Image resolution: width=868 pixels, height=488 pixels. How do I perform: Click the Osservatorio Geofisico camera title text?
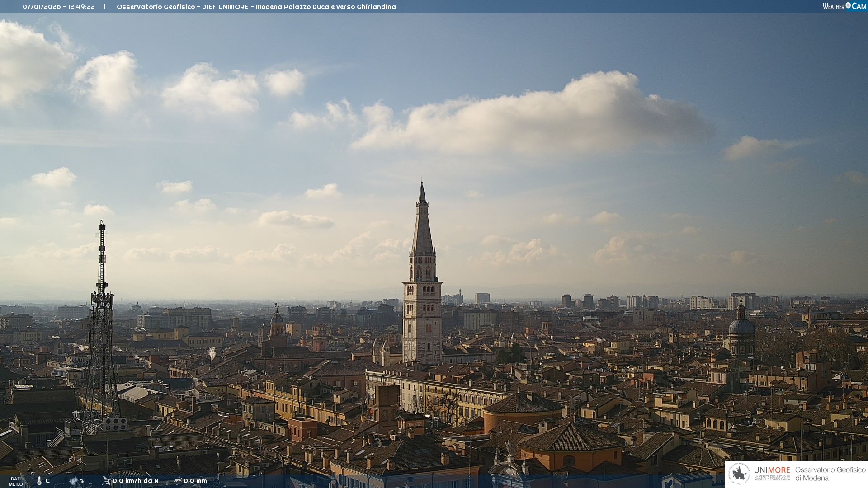256,7
